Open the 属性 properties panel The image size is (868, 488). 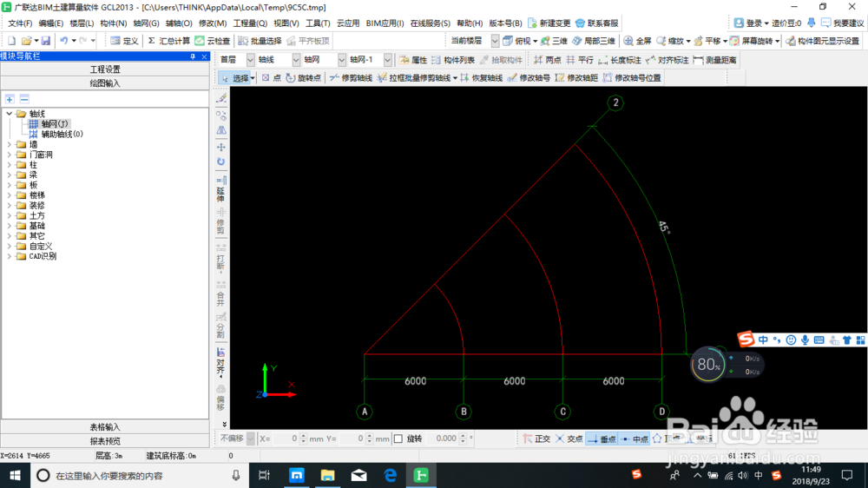413,60
